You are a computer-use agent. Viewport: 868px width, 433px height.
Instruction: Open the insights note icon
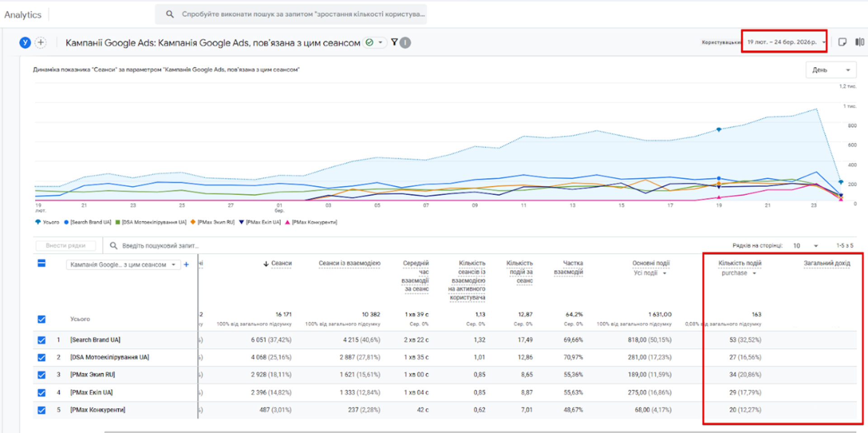[x=842, y=42]
